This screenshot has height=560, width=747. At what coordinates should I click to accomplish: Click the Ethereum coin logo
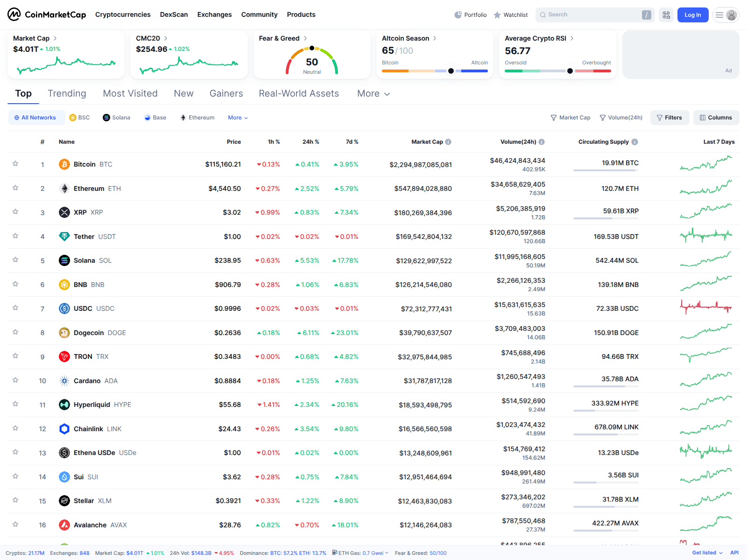tap(64, 189)
